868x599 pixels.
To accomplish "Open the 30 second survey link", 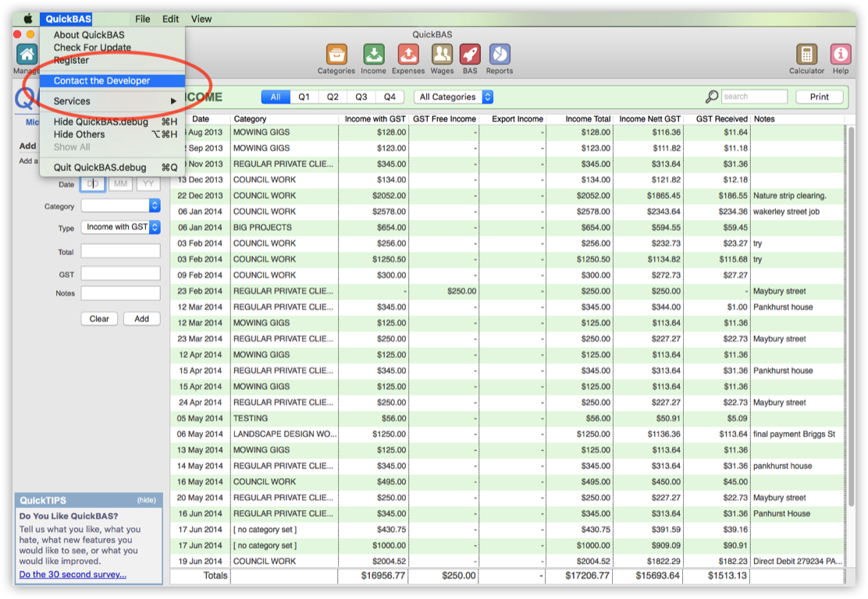I will (x=73, y=575).
